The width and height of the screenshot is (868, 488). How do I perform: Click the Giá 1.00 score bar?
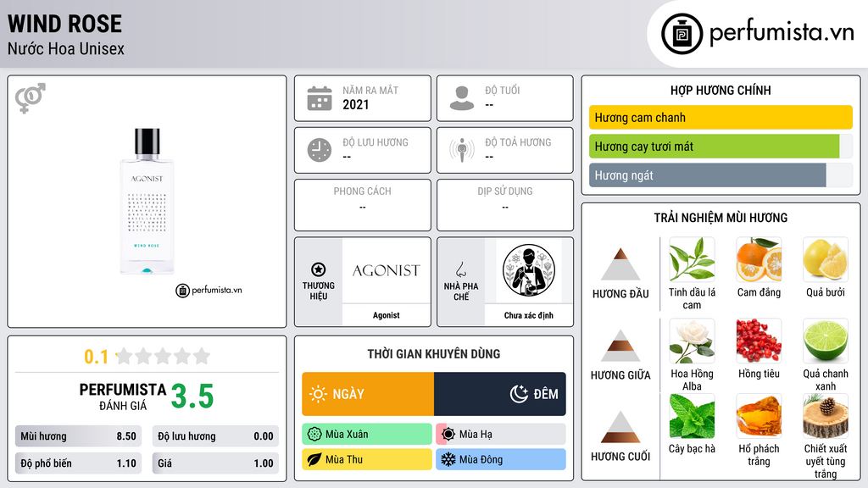tap(215, 463)
